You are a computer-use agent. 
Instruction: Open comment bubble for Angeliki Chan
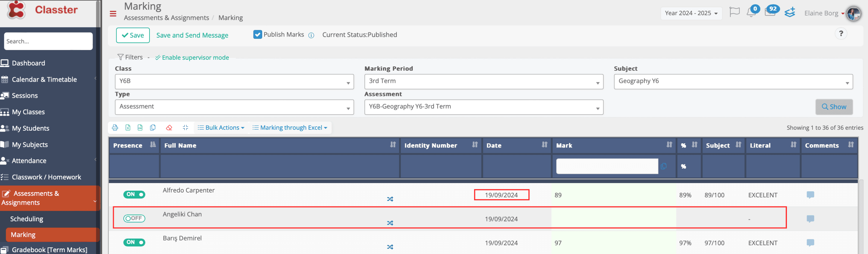810,219
